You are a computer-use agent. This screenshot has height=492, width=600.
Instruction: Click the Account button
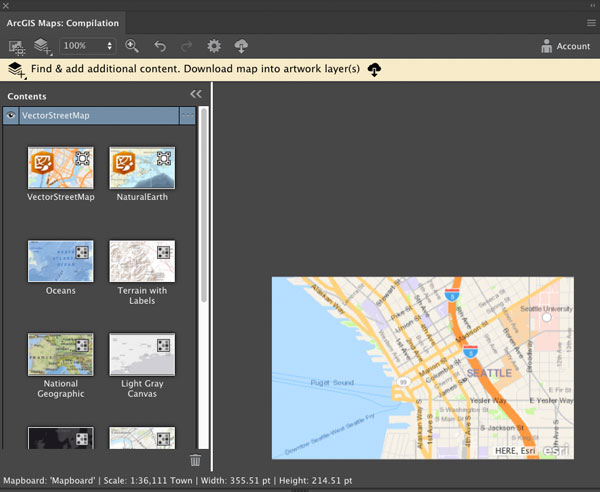pos(566,46)
